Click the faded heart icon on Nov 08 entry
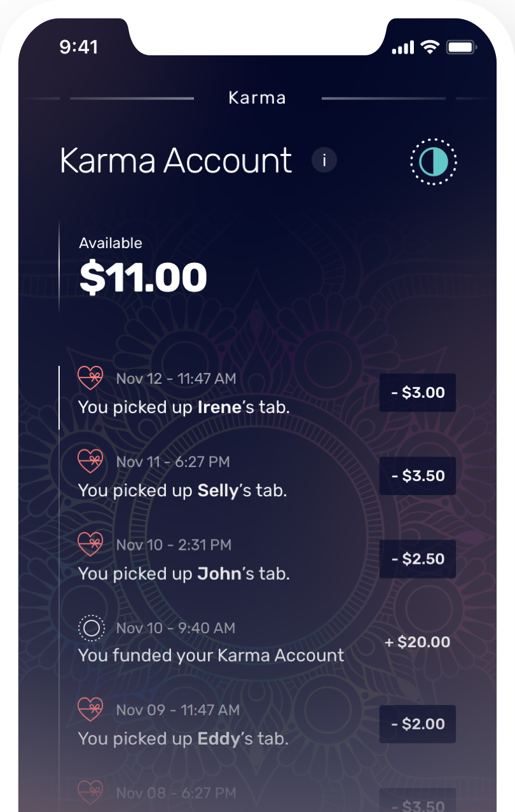The width and height of the screenshot is (515, 812). [x=90, y=792]
